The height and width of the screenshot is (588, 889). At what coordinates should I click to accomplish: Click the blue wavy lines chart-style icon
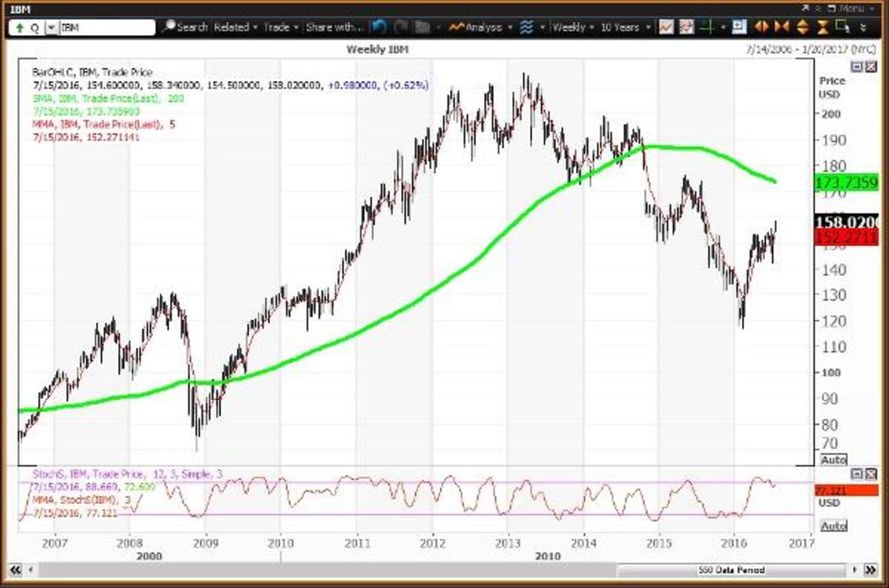click(527, 27)
